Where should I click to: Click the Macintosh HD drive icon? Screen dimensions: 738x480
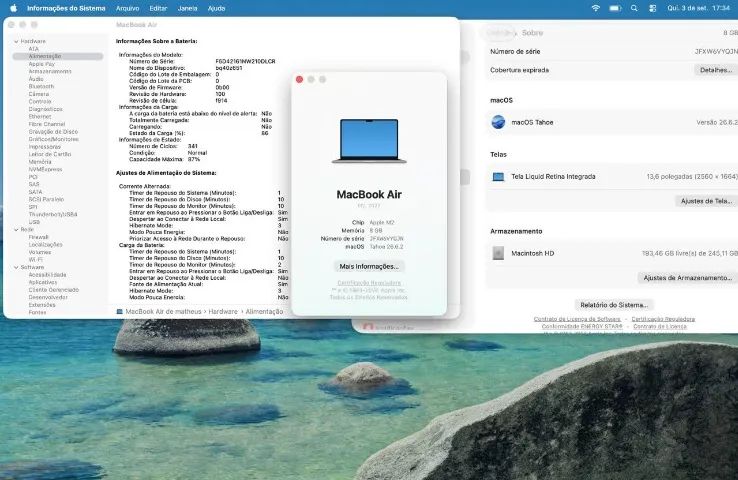point(498,253)
